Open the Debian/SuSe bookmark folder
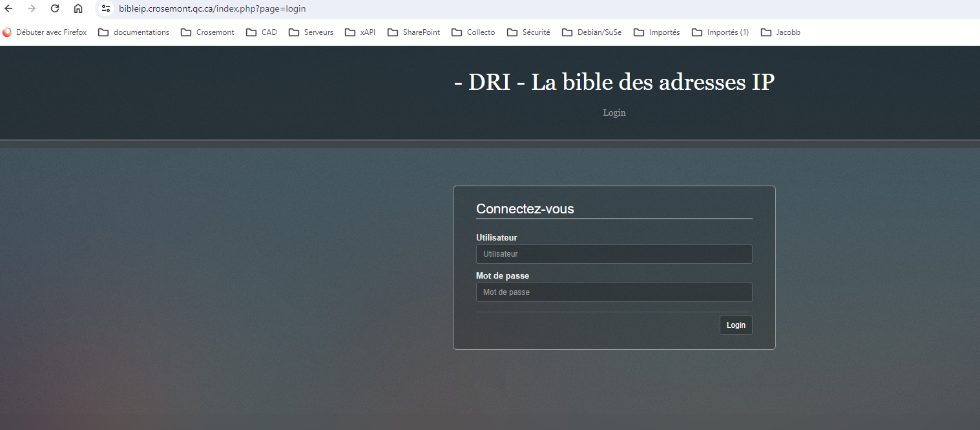Screen dimensions: 980x430 click(x=592, y=32)
